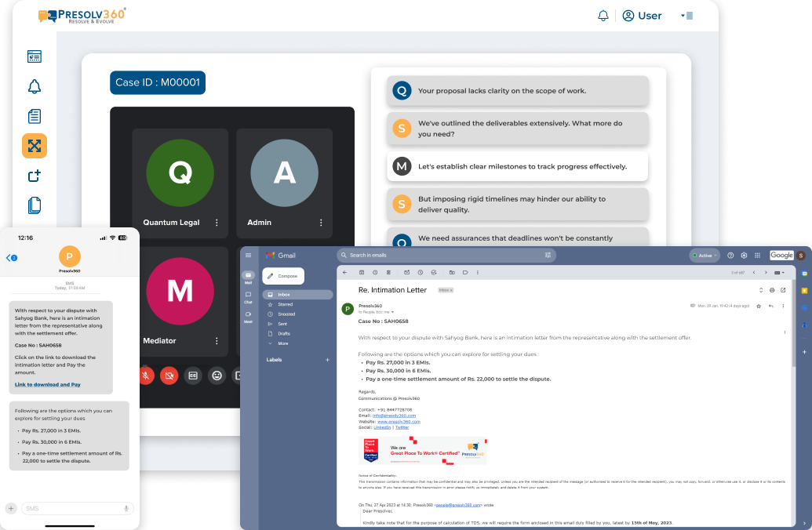The height and width of the screenshot is (530, 812).
Task: Open Gmail search filter options icon
Action: coord(548,255)
